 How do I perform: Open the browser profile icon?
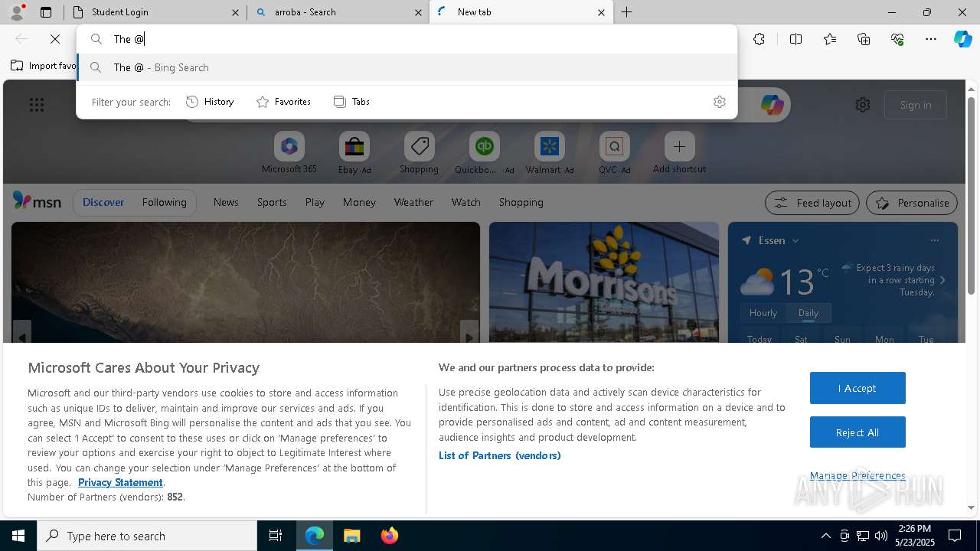pos(17,12)
